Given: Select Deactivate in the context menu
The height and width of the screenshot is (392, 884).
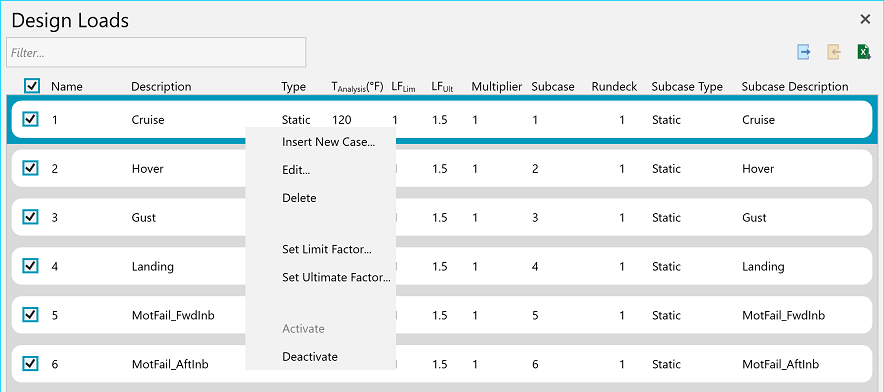Looking at the screenshot, I should tap(310, 357).
